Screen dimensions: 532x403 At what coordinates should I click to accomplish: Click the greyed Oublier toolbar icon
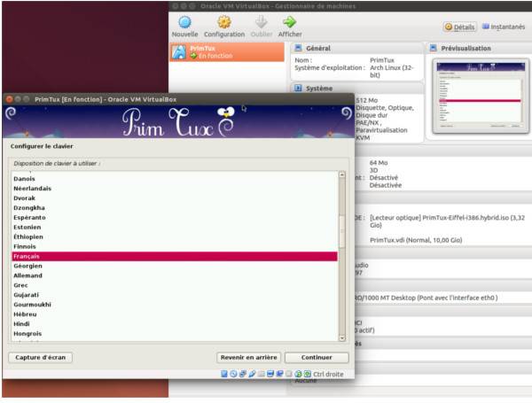pyautogui.click(x=262, y=22)
